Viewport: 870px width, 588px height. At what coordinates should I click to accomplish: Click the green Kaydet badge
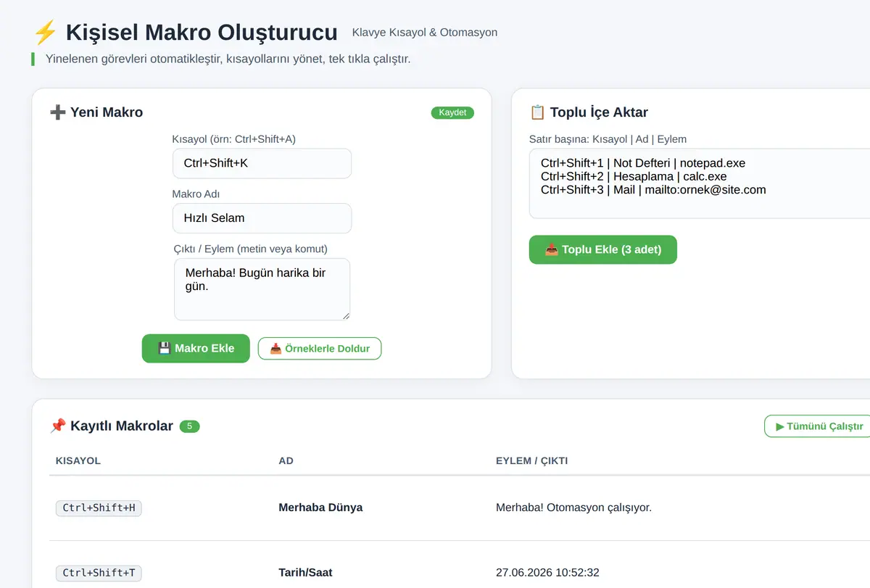(452, 112)
